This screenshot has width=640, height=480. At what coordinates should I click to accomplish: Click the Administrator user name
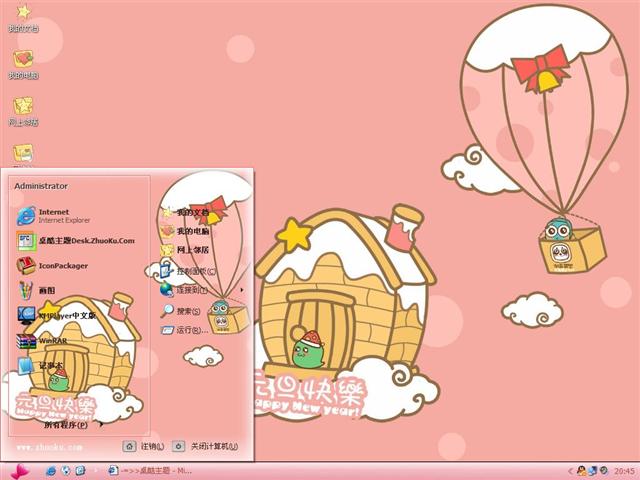[41, 186]
